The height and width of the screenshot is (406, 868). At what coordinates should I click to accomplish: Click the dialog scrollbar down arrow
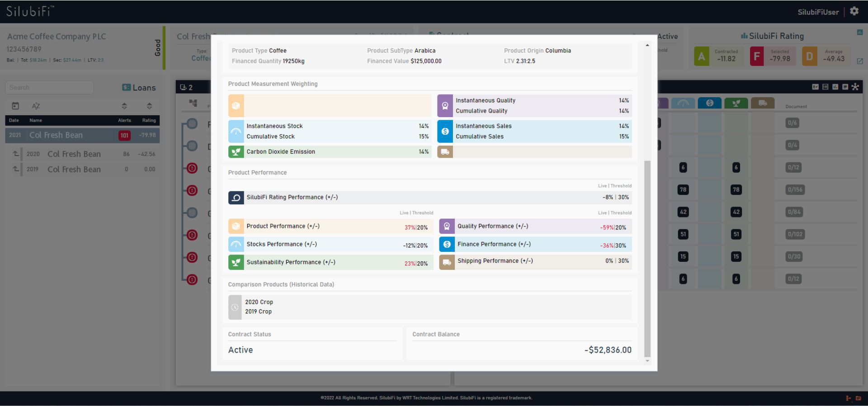pos(647,361)
